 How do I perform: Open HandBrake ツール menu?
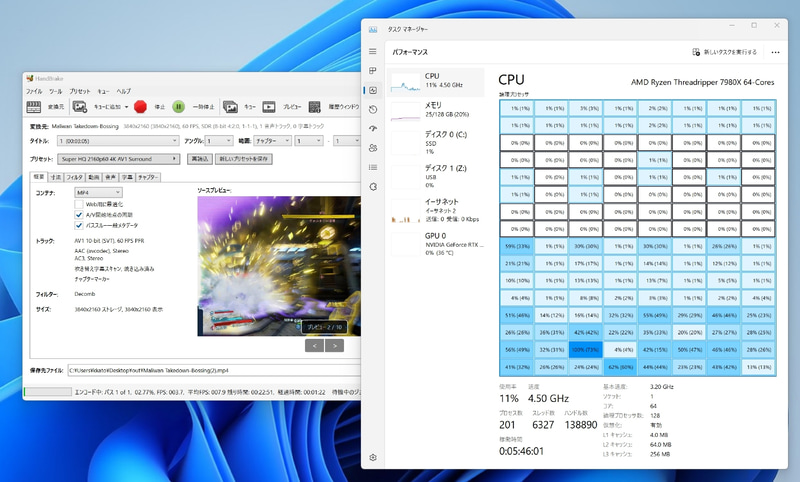tap(56, 91)
